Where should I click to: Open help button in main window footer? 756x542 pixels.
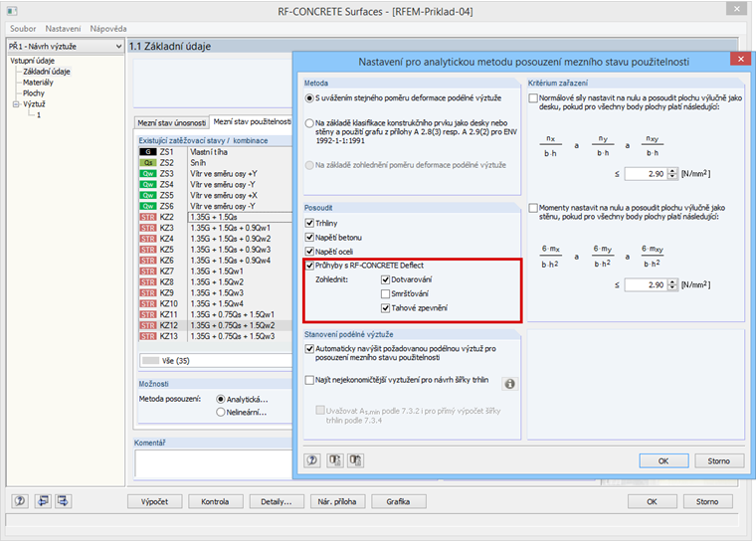pos(20,501)
